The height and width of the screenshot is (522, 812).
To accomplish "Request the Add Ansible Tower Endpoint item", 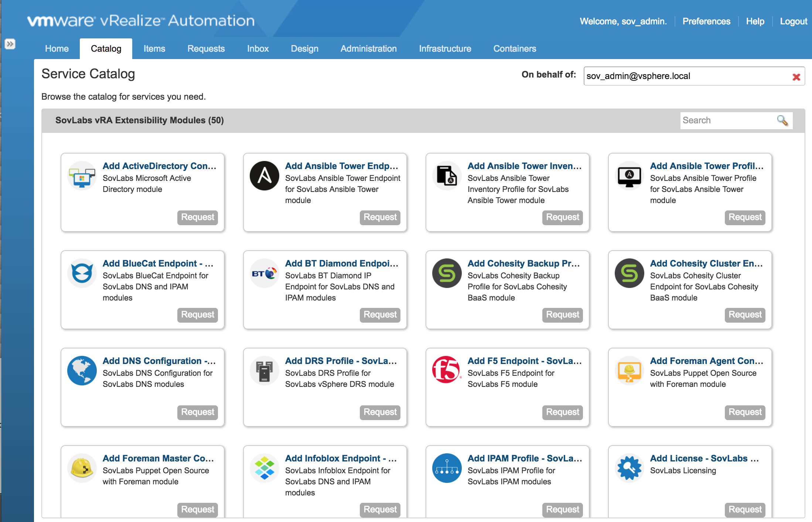I will click(x=380, y=217).
